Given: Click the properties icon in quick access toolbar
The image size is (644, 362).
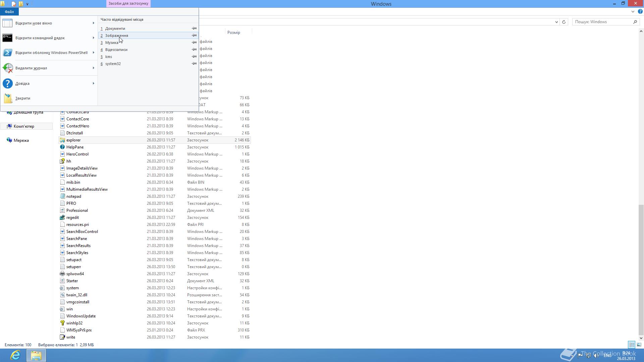Looking at the screenshot, I should pos(13,4).
